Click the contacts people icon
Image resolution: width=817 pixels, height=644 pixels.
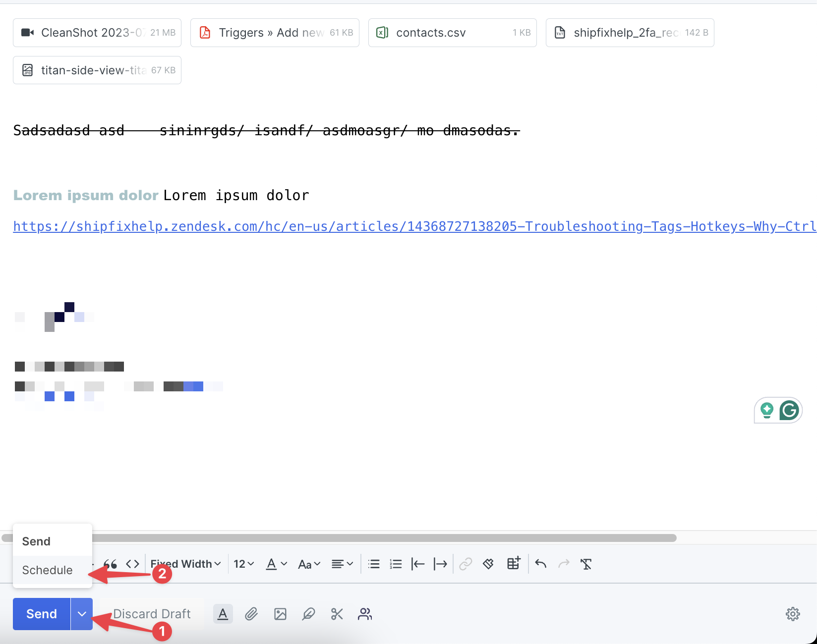coord(365,614)
